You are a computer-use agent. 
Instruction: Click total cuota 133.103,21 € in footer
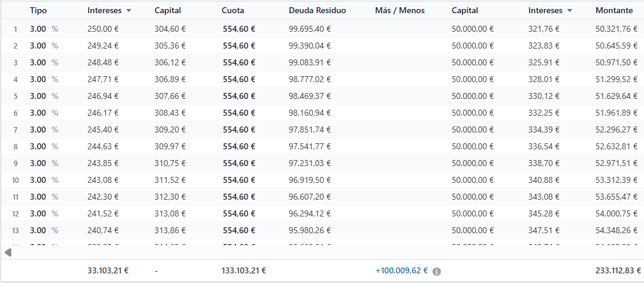pyautogui.click(x=244, y=270)
